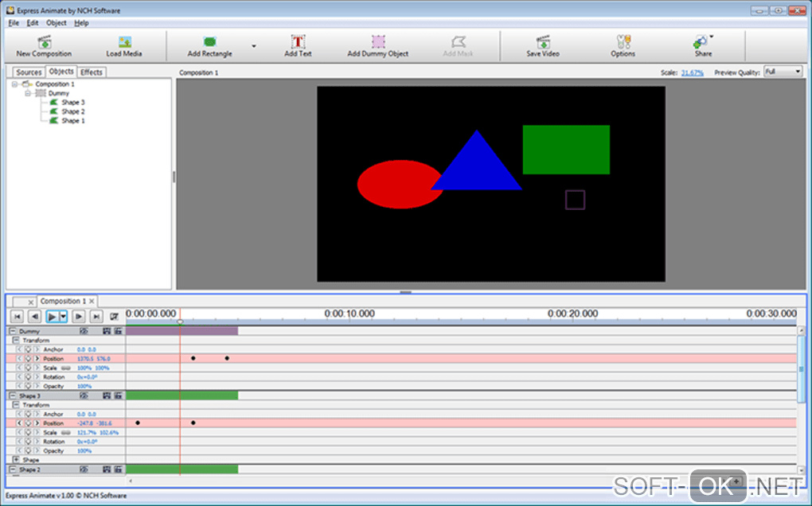The height and width of the screenshot is (506, 812).
Task: Collapse Transform group under Dummy track
Action: (x=16, y=341)
